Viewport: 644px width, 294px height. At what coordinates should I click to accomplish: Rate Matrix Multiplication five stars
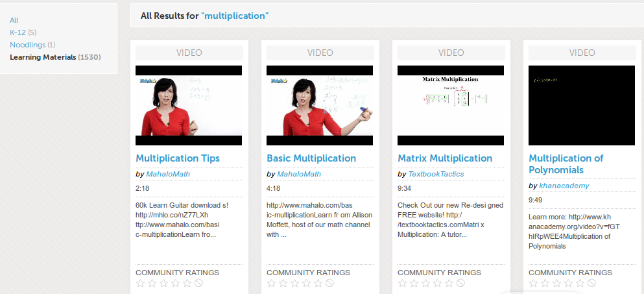click(449, 283)
